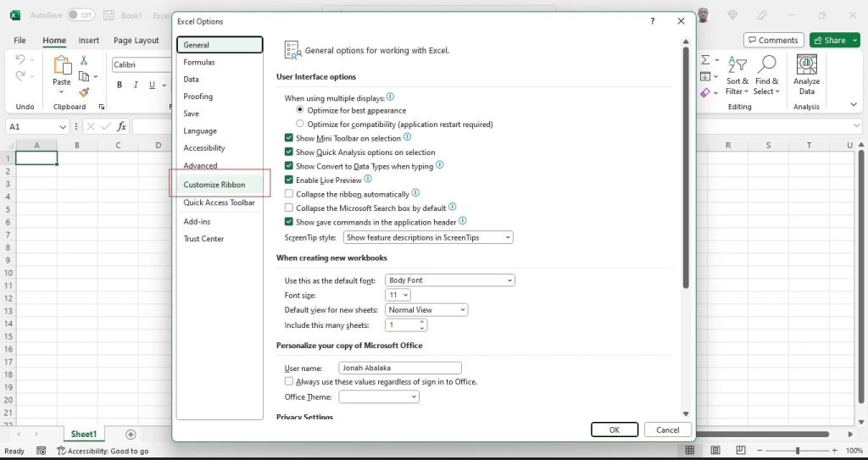Add a new sheet with plus icon
868x460 pixels.
(x=131, y=434)
